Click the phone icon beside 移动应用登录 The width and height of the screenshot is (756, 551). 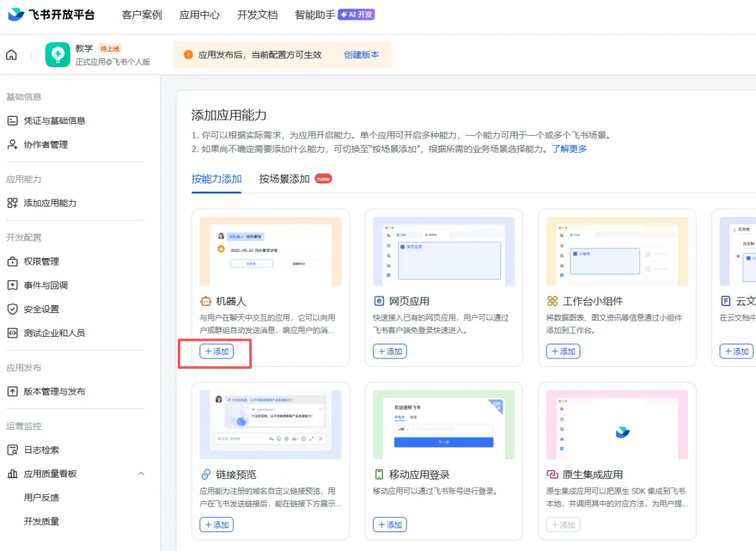(x=379, y=475)
